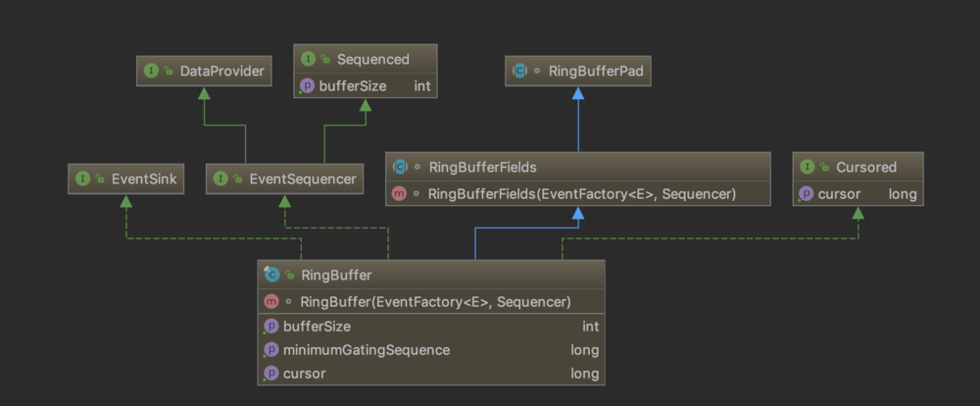
Task: Select the cursor property in Cursored node
Action: click(837, 194)
